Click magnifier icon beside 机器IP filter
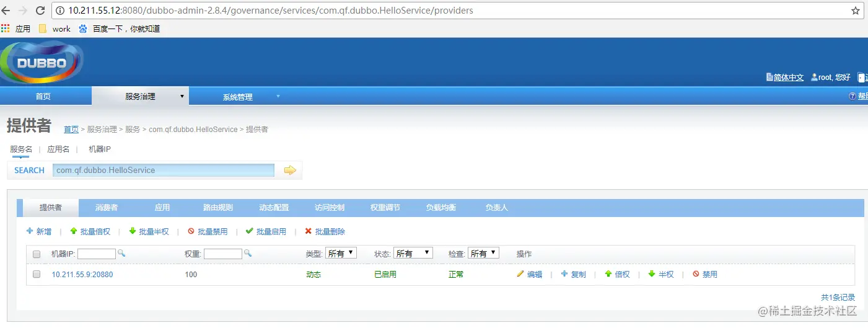This screenshot has height=328, width=868. (x=121, y=253)
